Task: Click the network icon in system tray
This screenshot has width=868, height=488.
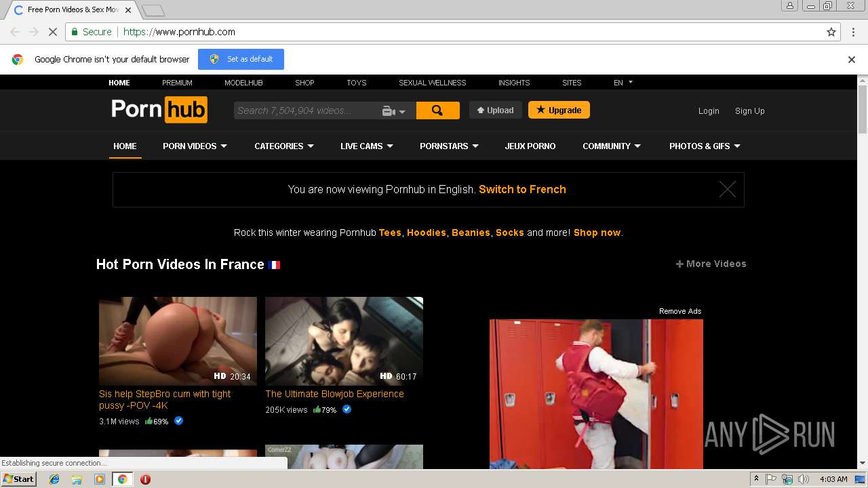Action: (x=787, y=479)
